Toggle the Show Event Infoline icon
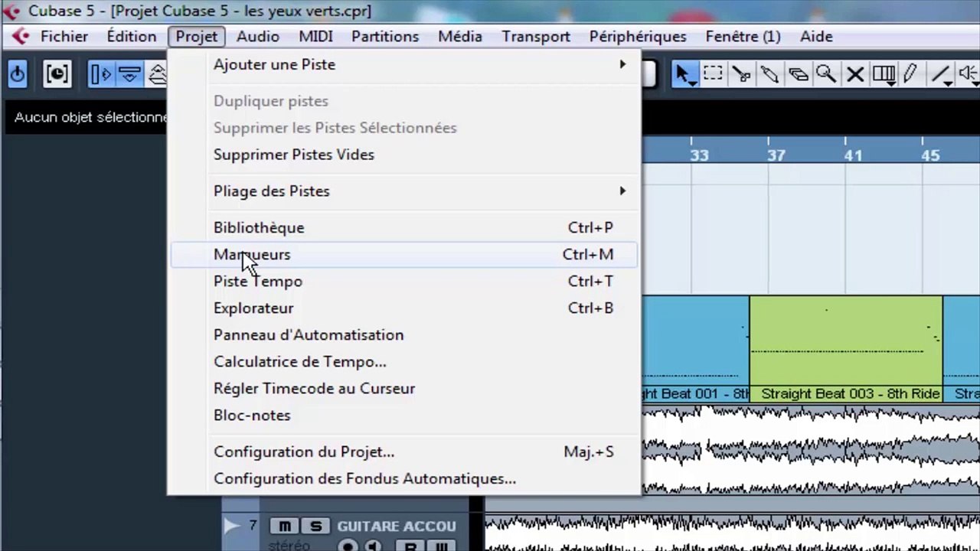The width and height of the screenshot is (980, 551). click(129, 74)
